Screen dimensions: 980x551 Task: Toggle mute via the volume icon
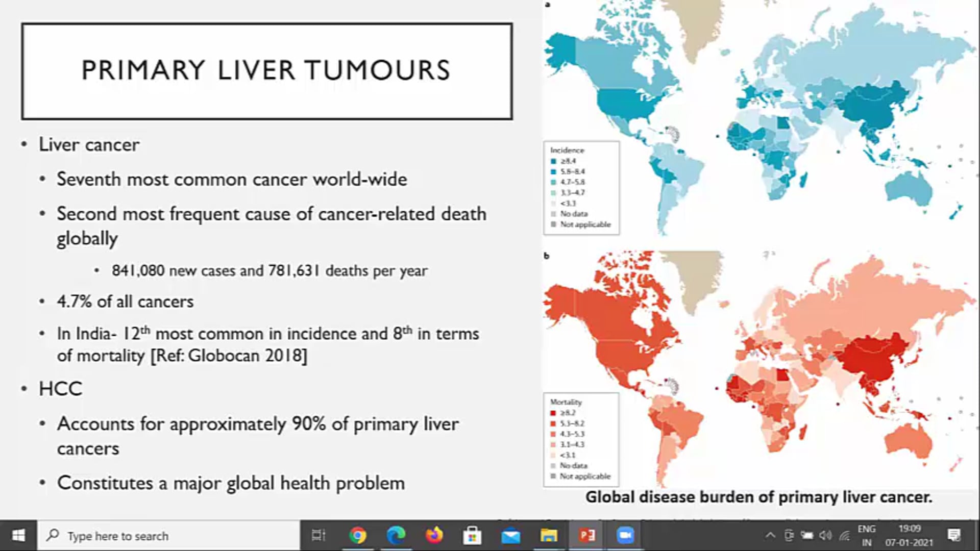click(825, 536)
